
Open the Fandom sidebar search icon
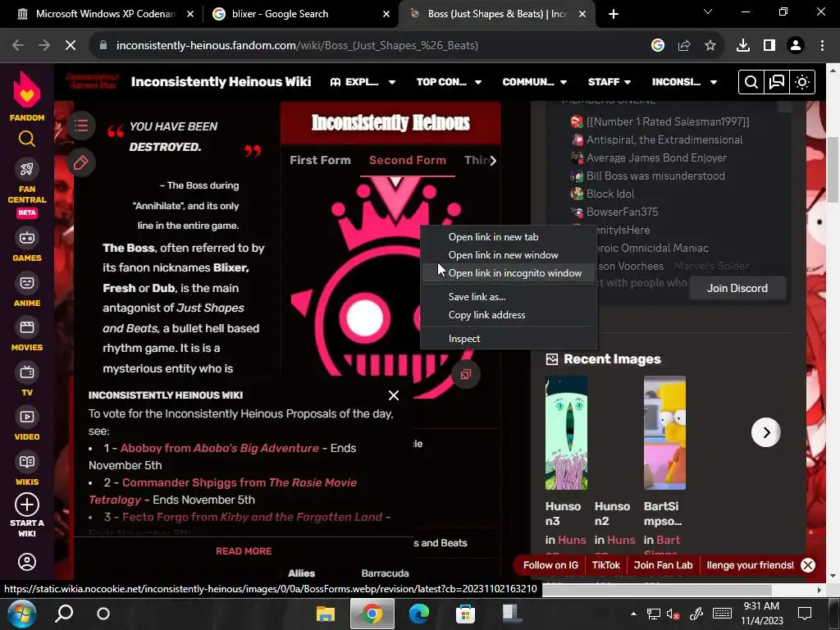(27, 139)
